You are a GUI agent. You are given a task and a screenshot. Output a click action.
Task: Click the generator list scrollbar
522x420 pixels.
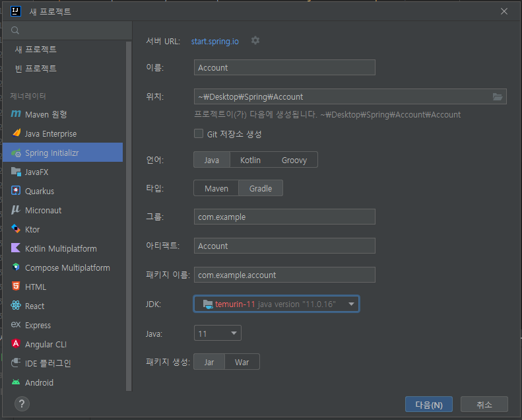point(129,216)
